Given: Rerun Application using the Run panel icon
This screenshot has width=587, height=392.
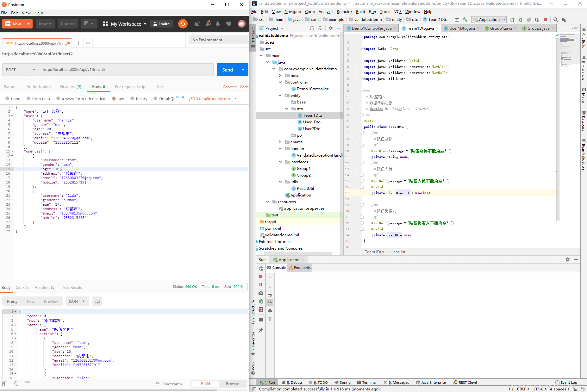Looking at the screenshot, I should tap(261, 268).
